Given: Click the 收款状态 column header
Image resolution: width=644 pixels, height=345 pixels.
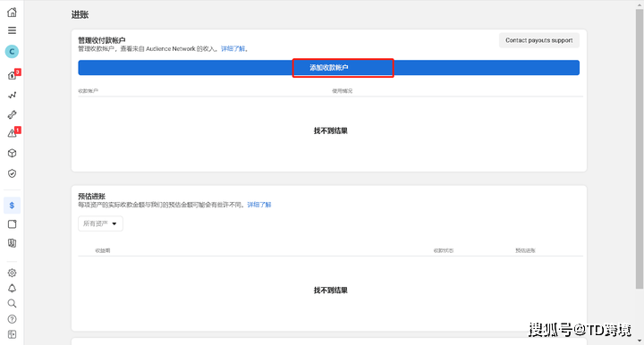Looking at the screenshot, I should click(x=443, y=250).
